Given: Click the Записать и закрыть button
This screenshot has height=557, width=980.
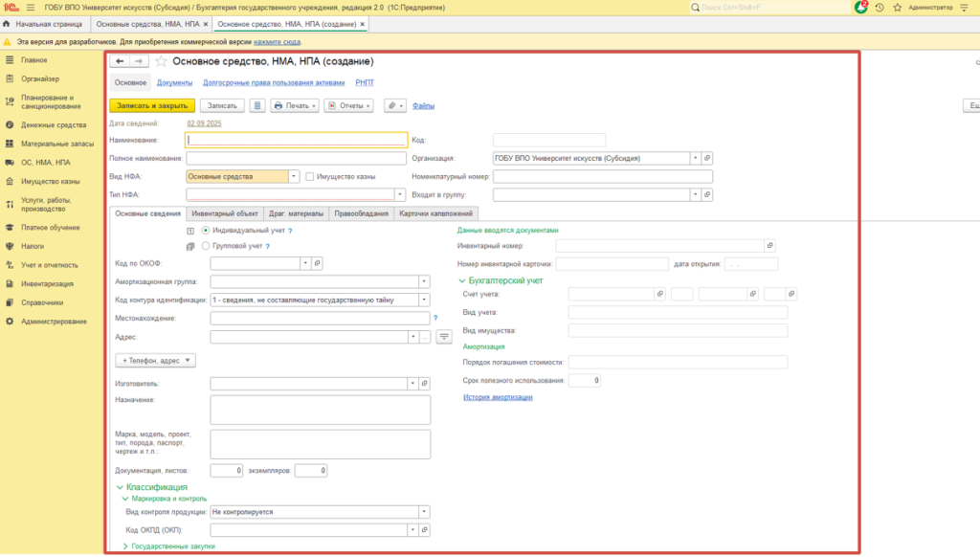Looking at the screenshot, I should click(152, 105).
